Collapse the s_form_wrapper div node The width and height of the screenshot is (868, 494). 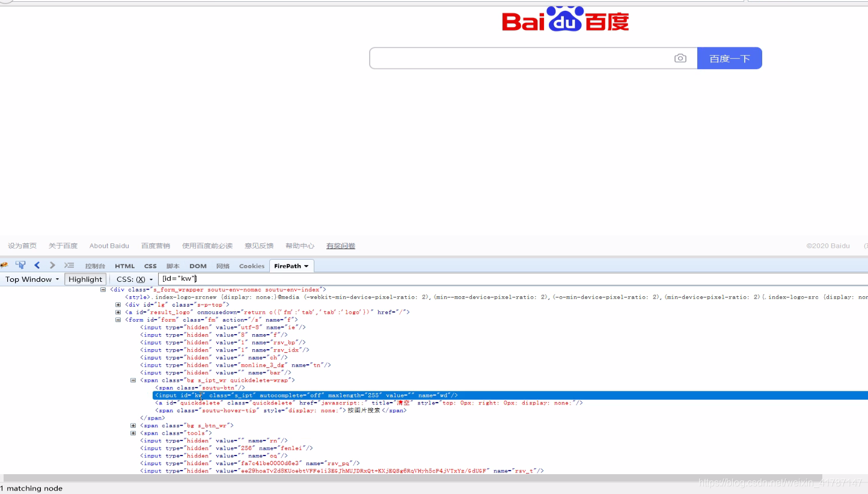[103, 290]
